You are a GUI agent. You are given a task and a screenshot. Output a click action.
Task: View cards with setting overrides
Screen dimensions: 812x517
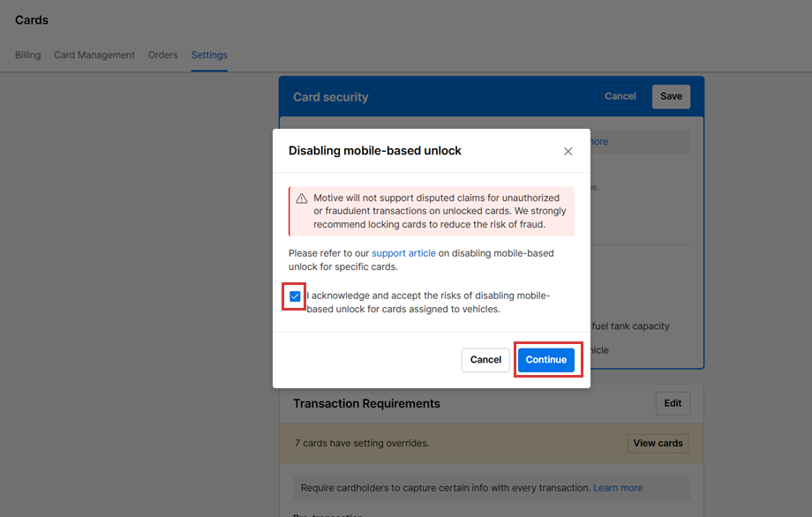(x=658, y=443)
